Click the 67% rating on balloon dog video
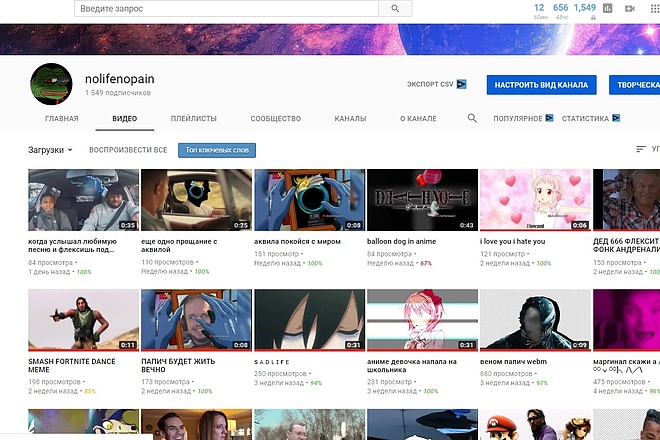 click(x=426, y=263)
